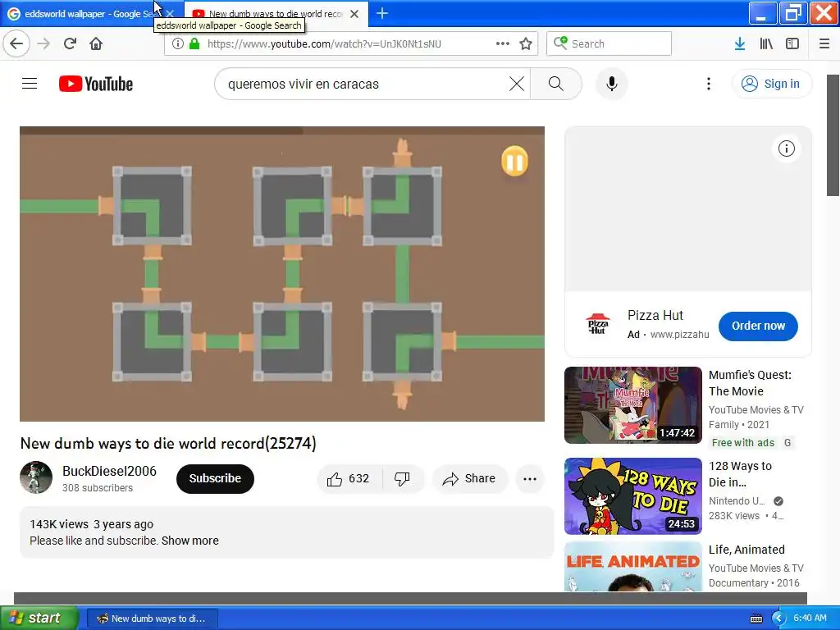840x630 pixels.
Task: Open the browser downloads panel
Action: pyautogui.click(x=740, y=43)
